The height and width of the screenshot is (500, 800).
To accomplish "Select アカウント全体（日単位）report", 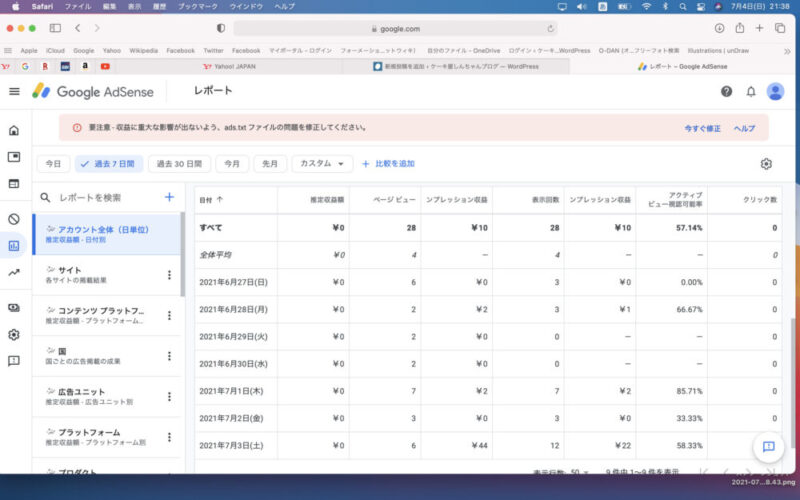I will [x=107, y=234].
